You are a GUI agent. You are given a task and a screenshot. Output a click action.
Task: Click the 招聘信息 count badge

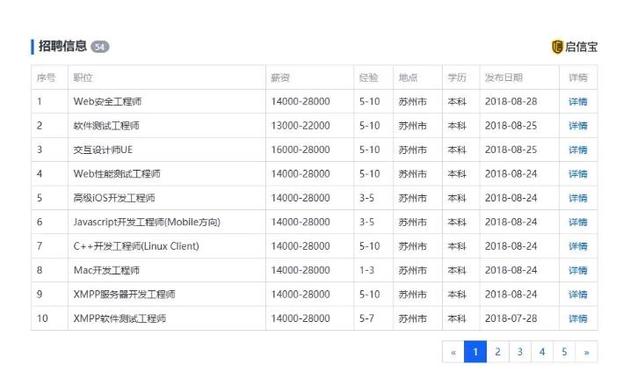pyautogui.click(x=100, y=47)
